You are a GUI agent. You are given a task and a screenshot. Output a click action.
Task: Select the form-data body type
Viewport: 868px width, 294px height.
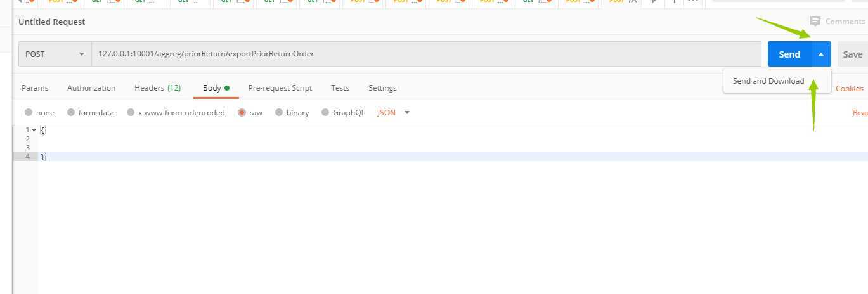pyautogui.click(x=90, y=113)
